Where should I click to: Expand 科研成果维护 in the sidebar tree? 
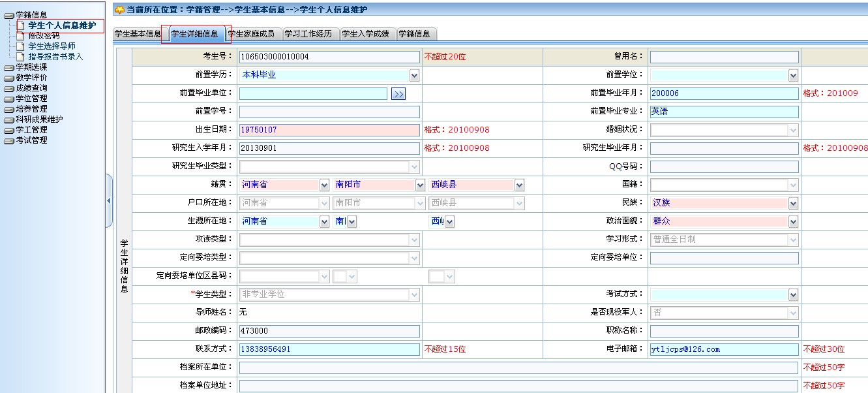[x=39, y=119]
